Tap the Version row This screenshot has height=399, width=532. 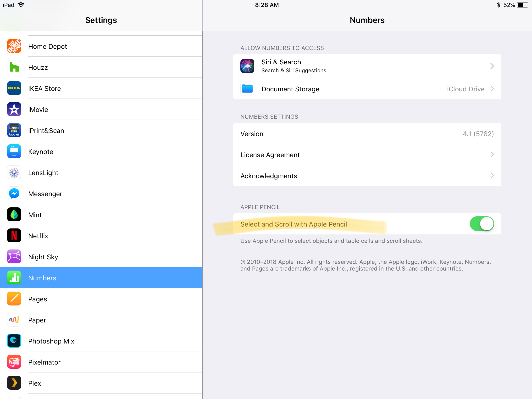(x=367, y=133)
